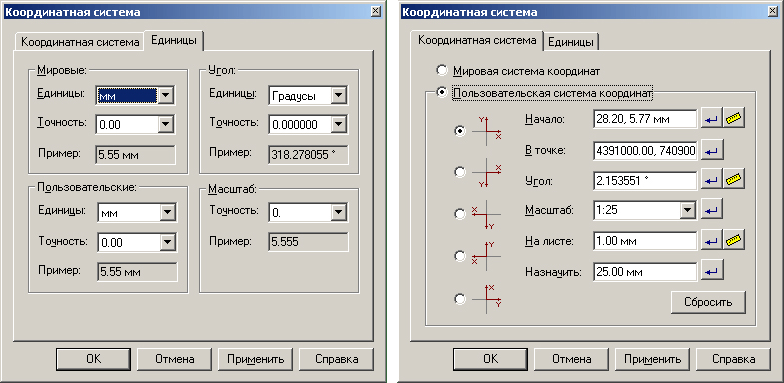Switch to Единицы tab in right dialog
This screenshot has width=784, height=383.
(571, 42)
